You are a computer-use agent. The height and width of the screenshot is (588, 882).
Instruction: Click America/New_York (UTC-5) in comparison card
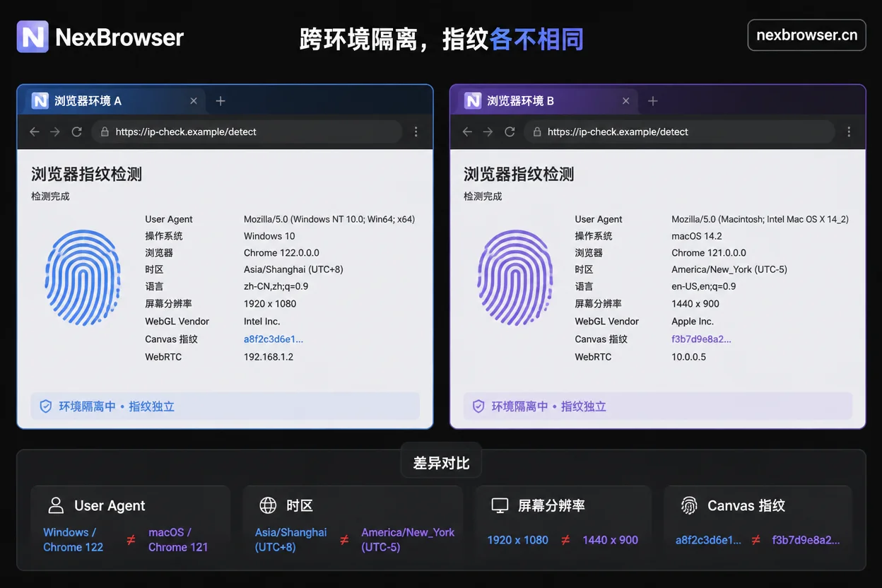point(408,540)
